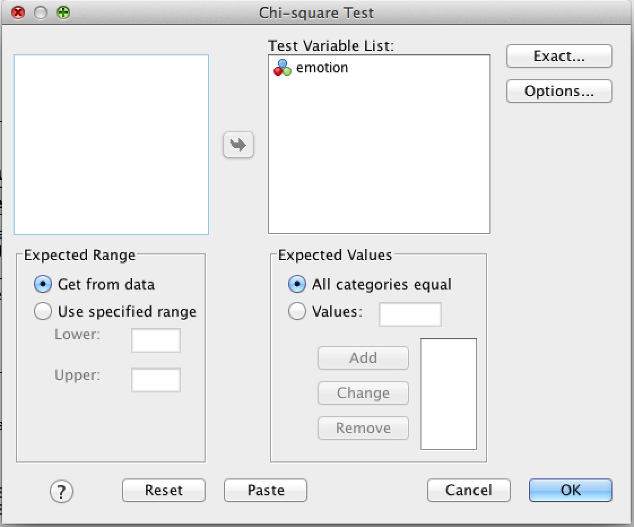
Task: Click the green zoom window button
Action: point(63,13)
